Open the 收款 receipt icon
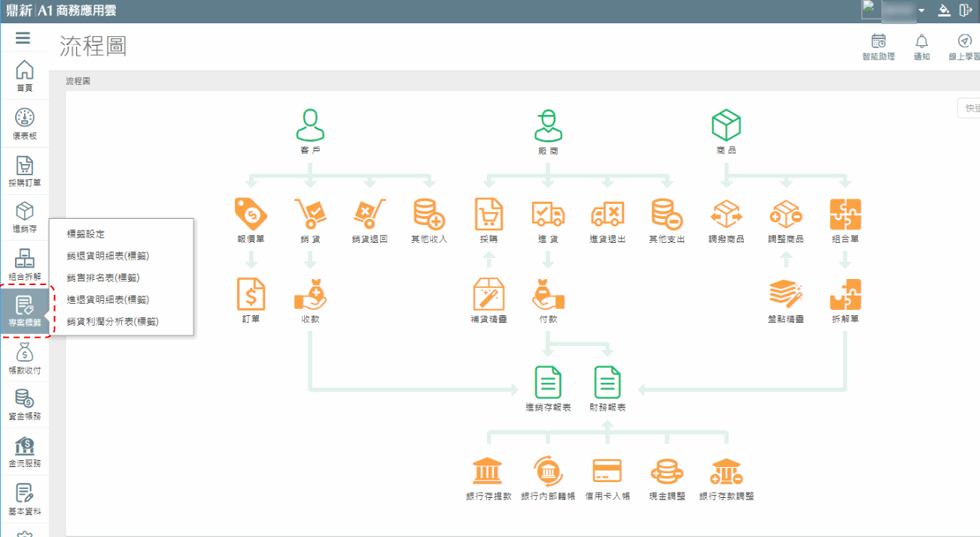This screenshot has width=980, height=537. pyautogui.click(x=310, y=294)
